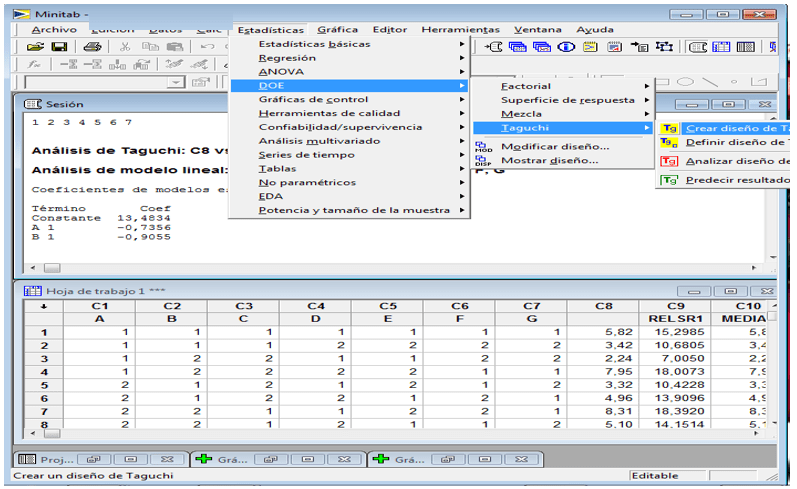Open Show Worksheets Folder icon

pyautogui.click(x=517, y=47)
